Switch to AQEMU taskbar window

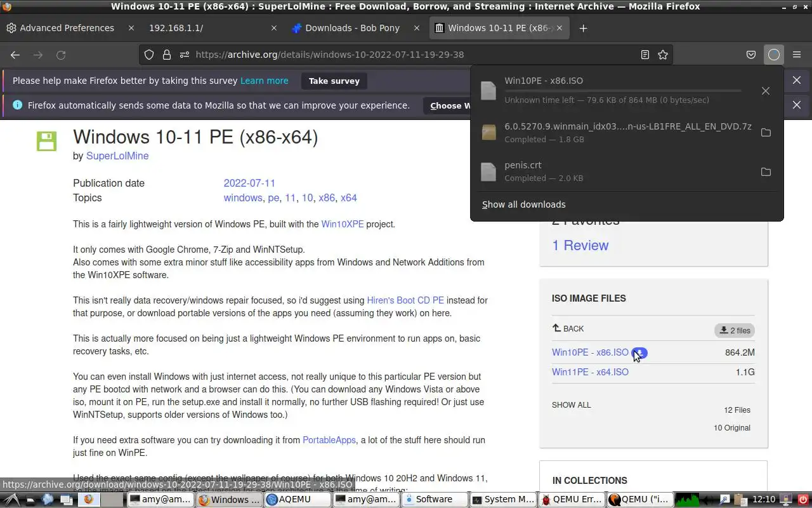[x=298, y=499]
